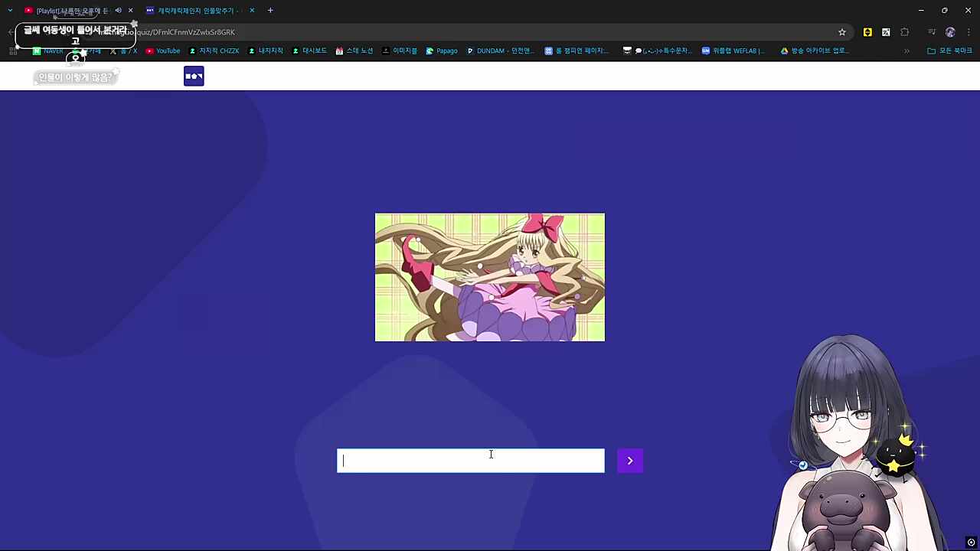
Task: Click the anime girl quiz image
Action: click(x=490, y=277)
